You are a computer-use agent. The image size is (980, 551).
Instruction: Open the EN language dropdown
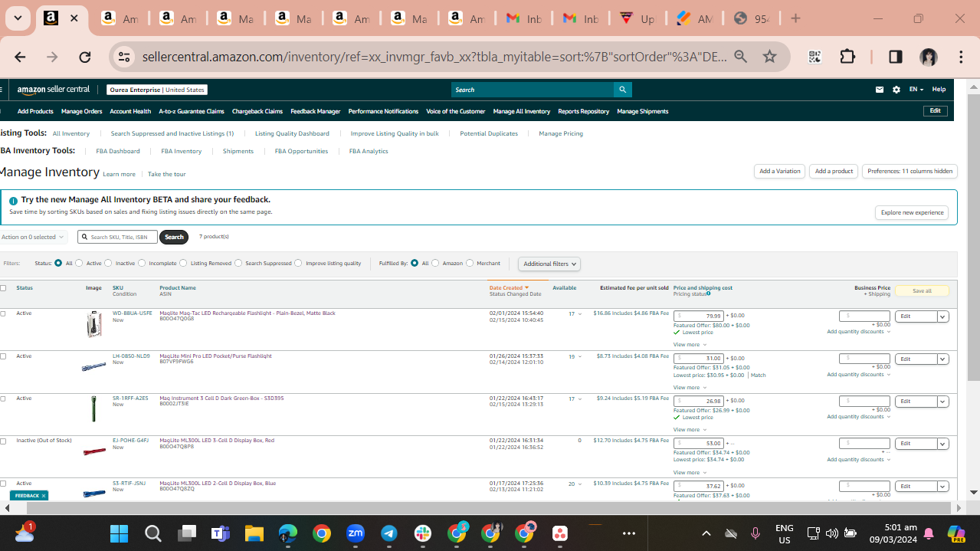click(x=916, y=90)
